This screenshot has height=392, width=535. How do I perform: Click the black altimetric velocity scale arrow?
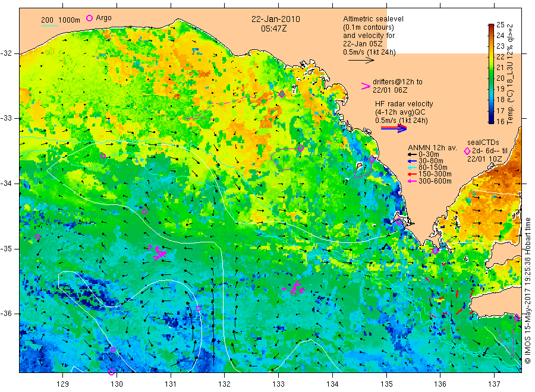[361, 61]
